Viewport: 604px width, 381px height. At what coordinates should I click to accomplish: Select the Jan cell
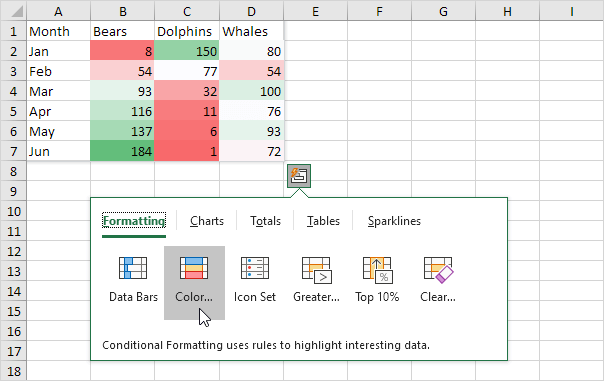coord(59,51)
